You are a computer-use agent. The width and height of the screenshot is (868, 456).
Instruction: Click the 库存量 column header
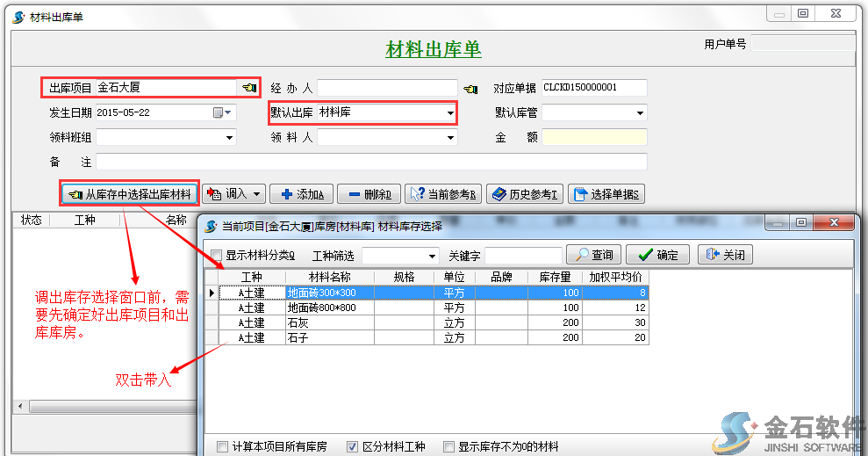pos(555,277)
